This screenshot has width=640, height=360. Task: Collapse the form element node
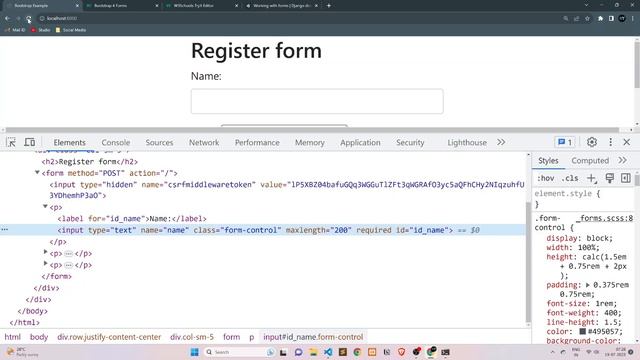pos(37,173)
